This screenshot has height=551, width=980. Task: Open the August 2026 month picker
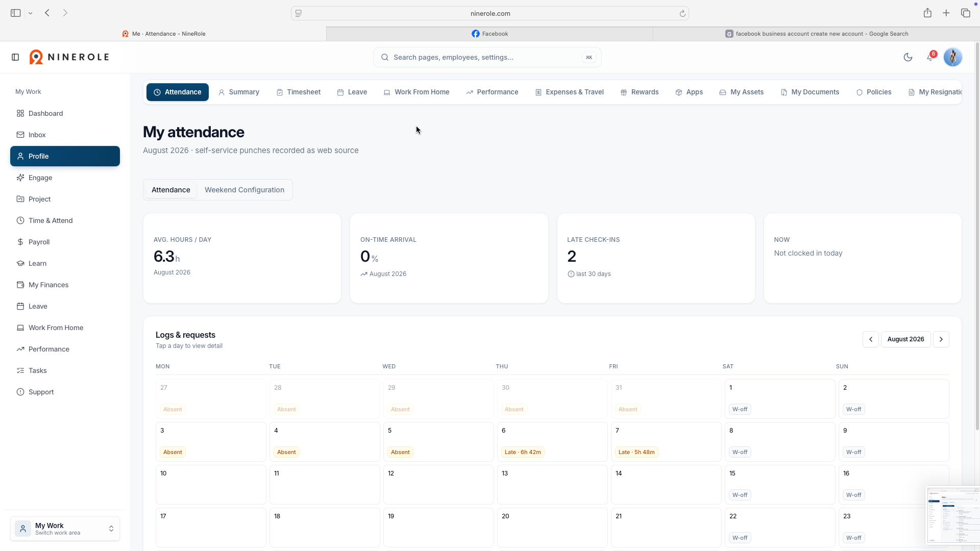[905, 339]
